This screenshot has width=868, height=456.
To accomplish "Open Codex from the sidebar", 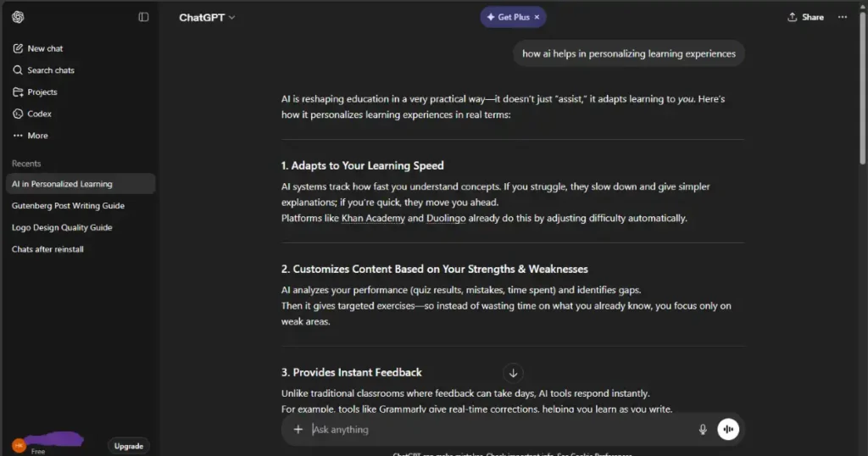I will pyautogui.click(x=32, y=114).
